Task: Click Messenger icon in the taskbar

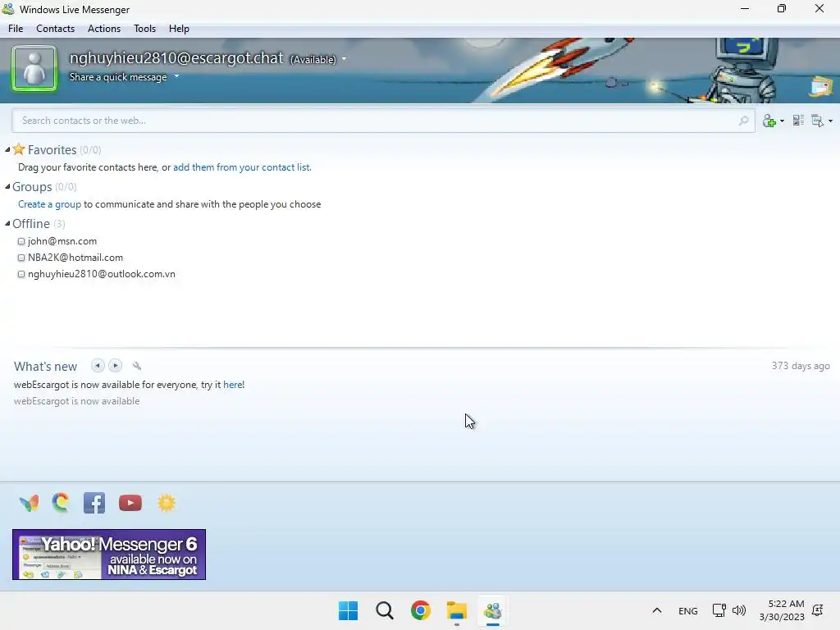Action: 493,610
